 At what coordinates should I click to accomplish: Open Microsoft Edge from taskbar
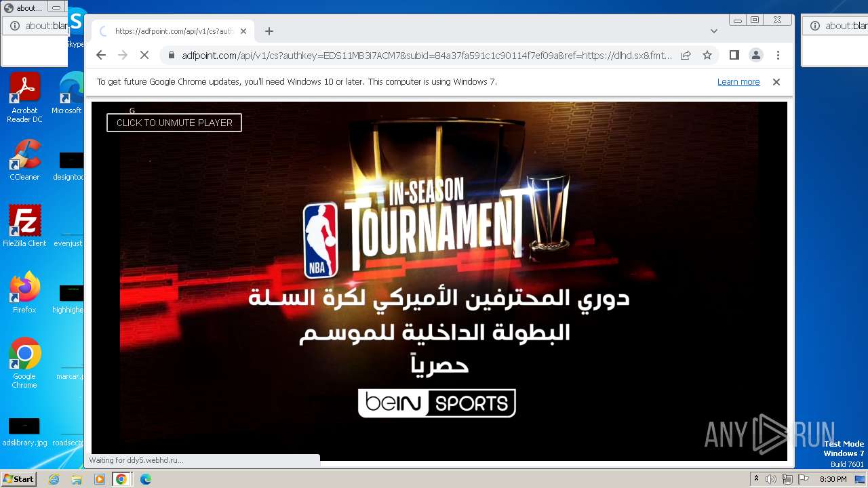pyautogui.click(x=145, y=479)
